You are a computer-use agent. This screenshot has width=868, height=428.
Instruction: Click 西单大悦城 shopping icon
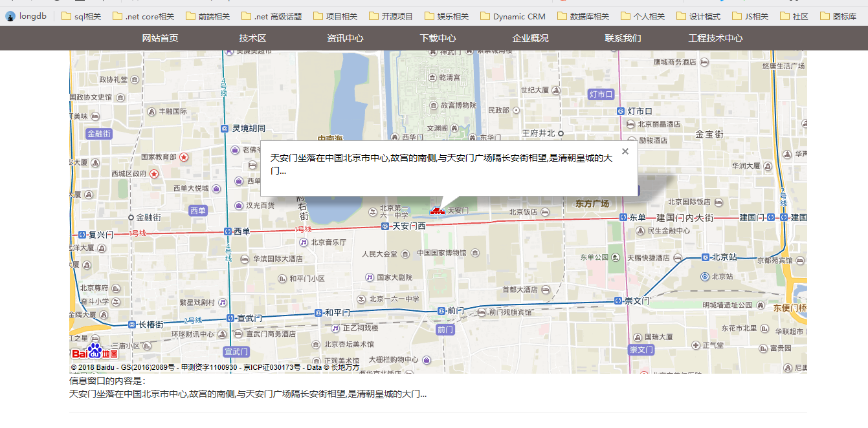[216, 189]
